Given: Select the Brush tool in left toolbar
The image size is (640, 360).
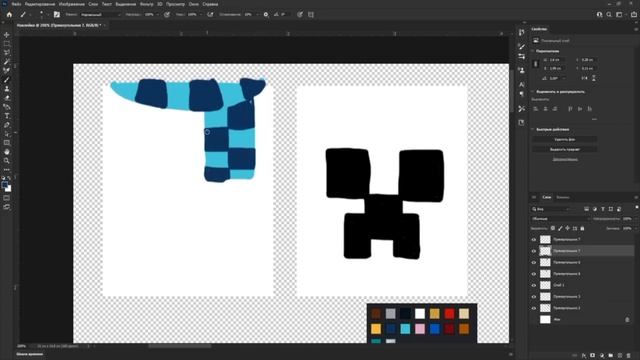Looking at the screenshot, I should 7,80.
